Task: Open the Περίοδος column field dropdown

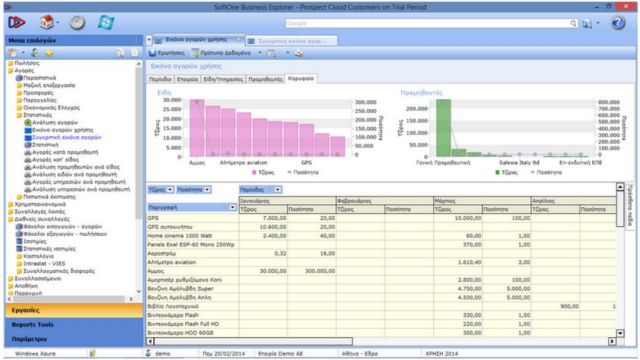Action: coord(278,190)
